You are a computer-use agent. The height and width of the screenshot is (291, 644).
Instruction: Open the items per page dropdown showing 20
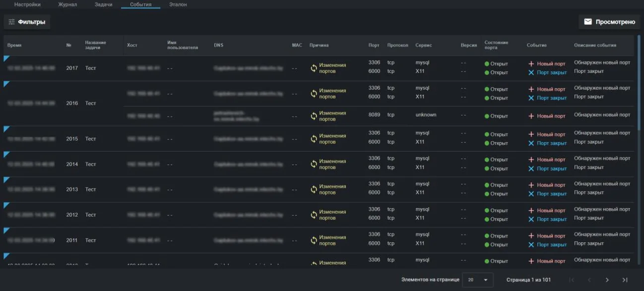coord(478,280)
